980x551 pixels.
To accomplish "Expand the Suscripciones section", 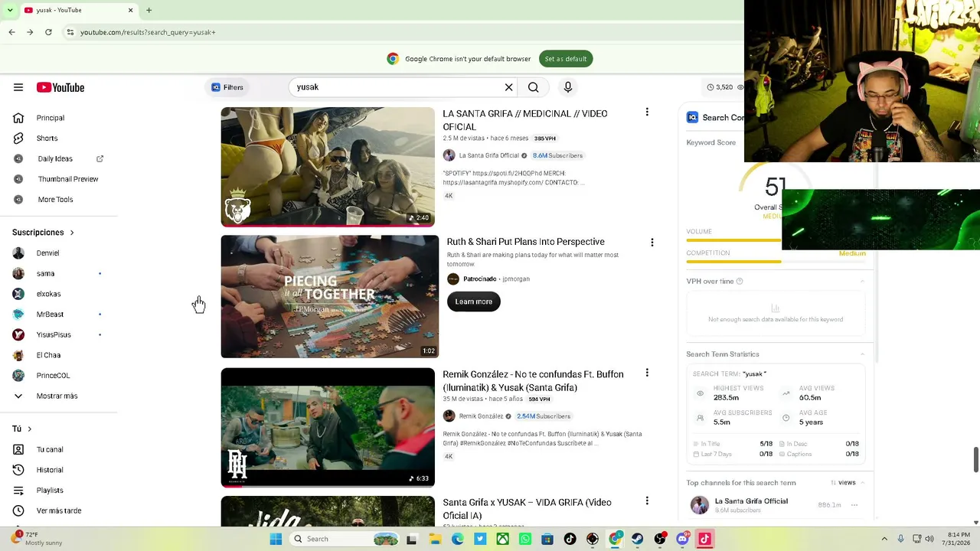I will pyautogui.click(x=44, y=233).
